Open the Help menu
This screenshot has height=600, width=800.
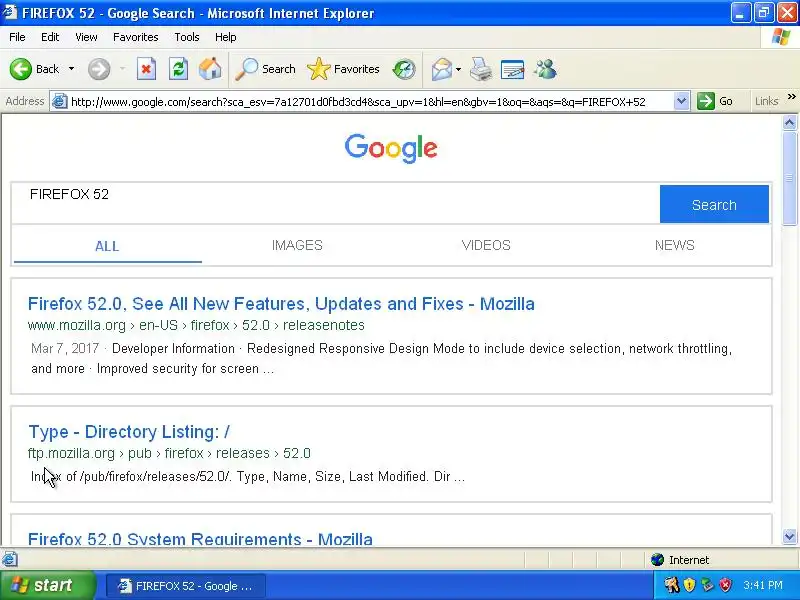coord(226,37)
